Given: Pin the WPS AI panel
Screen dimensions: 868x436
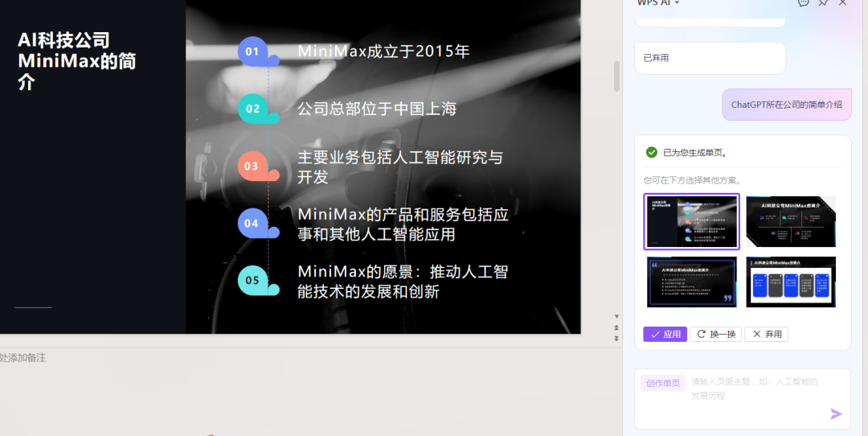Looking at the screenshot, I should tap(823, 2).
